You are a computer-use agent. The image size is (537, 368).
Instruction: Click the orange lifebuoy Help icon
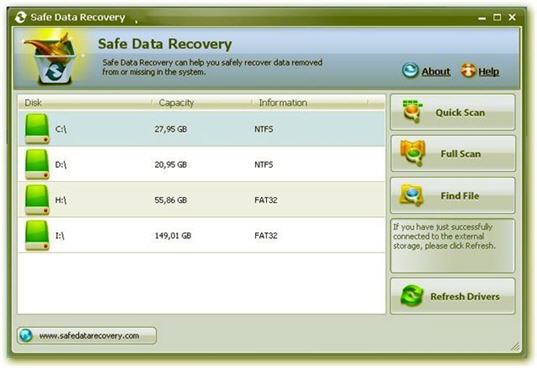pos(468,71)
